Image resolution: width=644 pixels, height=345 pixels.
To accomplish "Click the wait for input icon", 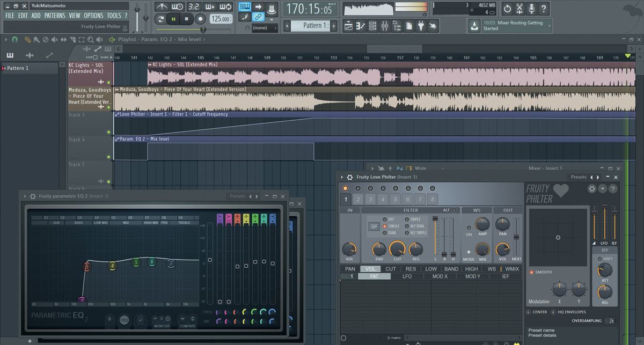I will (178, 7).
